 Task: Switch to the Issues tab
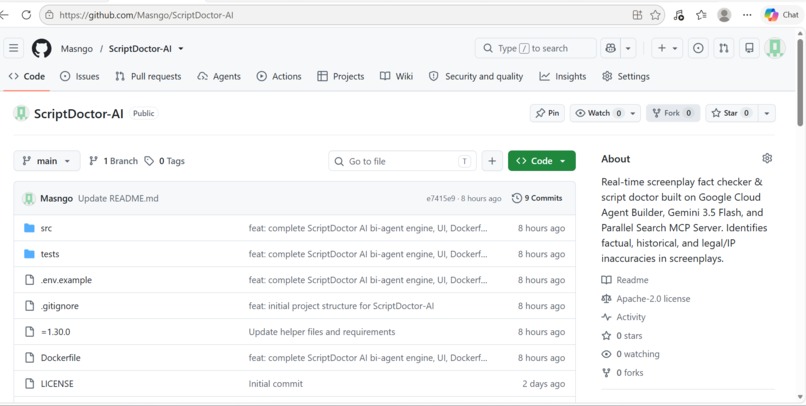(80, 76)
